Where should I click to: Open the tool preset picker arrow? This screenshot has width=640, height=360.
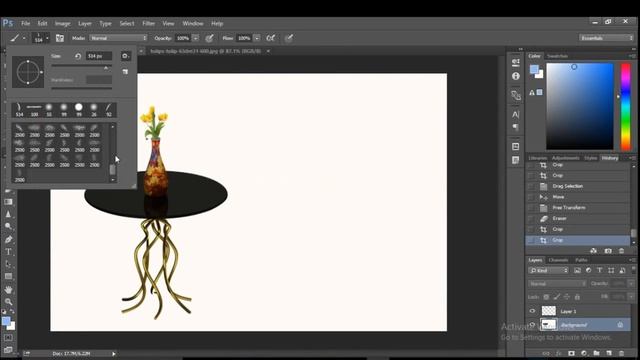coord(24,38)
